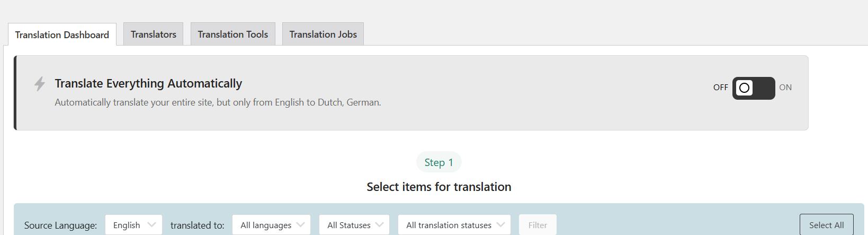The image size is (868, 235).
Task: Click the lightning bolt icon
Action: pyautogui.click(x=40, y=84)
